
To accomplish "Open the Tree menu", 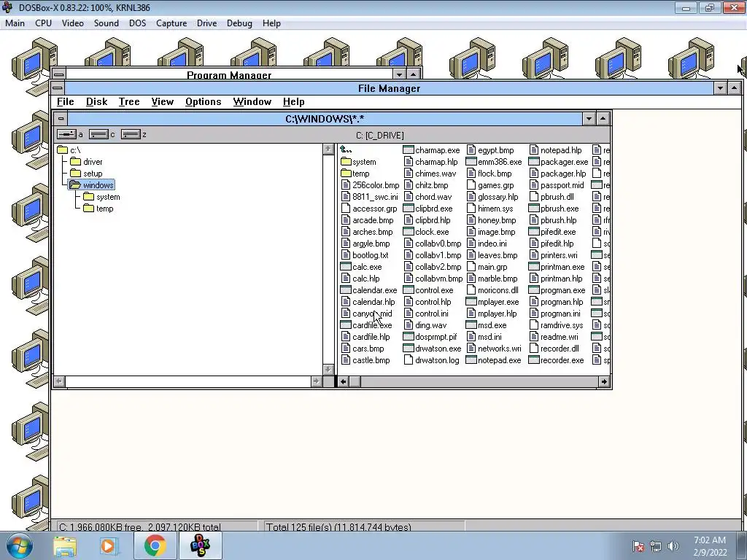I will tap(129, 102).
